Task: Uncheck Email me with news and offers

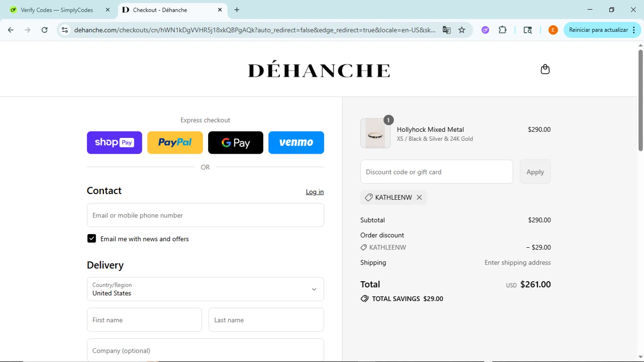Action: 91,239
